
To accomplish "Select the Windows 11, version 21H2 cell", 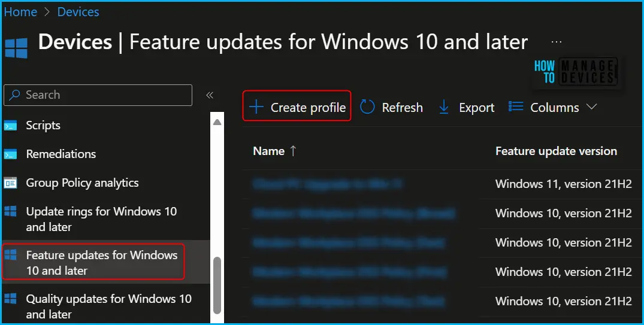I will [x=564, y=184].
